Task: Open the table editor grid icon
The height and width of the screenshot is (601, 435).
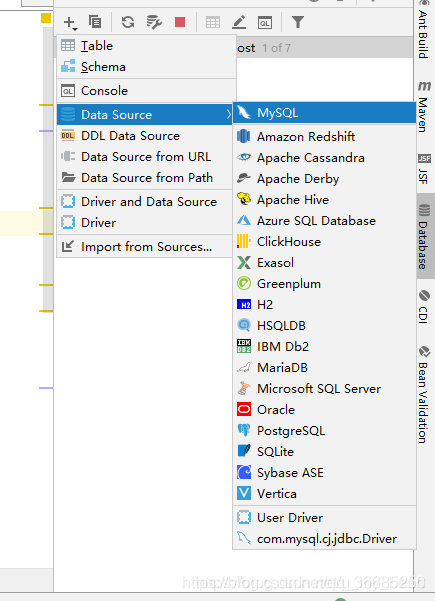Action: [x=213, y=22]
